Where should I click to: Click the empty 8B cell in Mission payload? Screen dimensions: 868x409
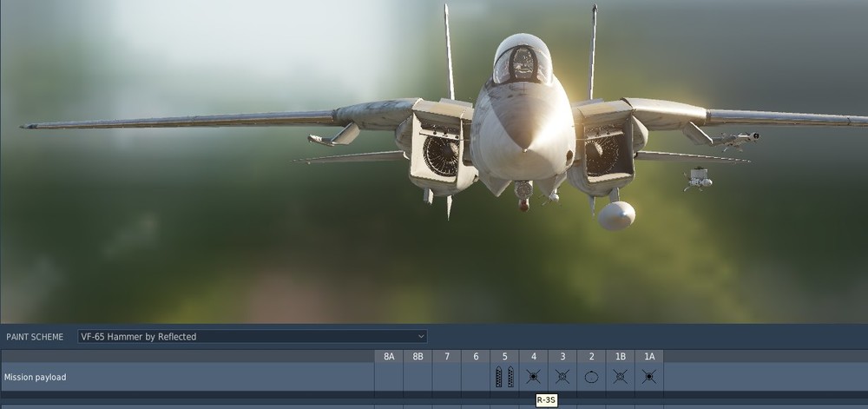pos(418,377)
